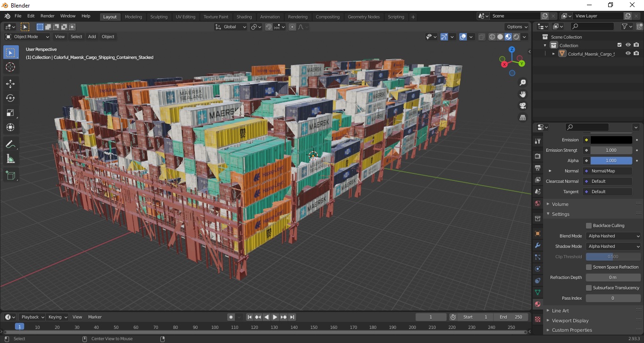Image resolution: width=644 pixels, height=343 pixels.
Task: Toggle X-Ray display
Action: [x=481, y=37]
